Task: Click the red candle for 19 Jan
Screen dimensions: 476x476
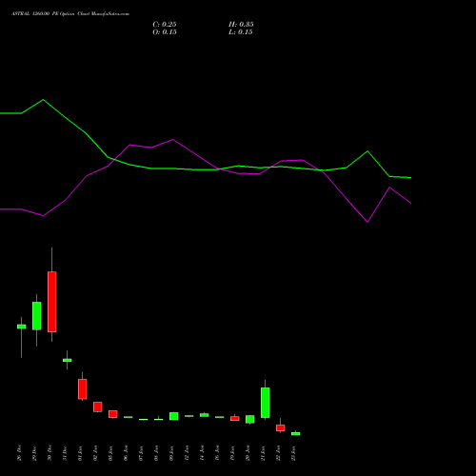Action: (x=235, y=419)
